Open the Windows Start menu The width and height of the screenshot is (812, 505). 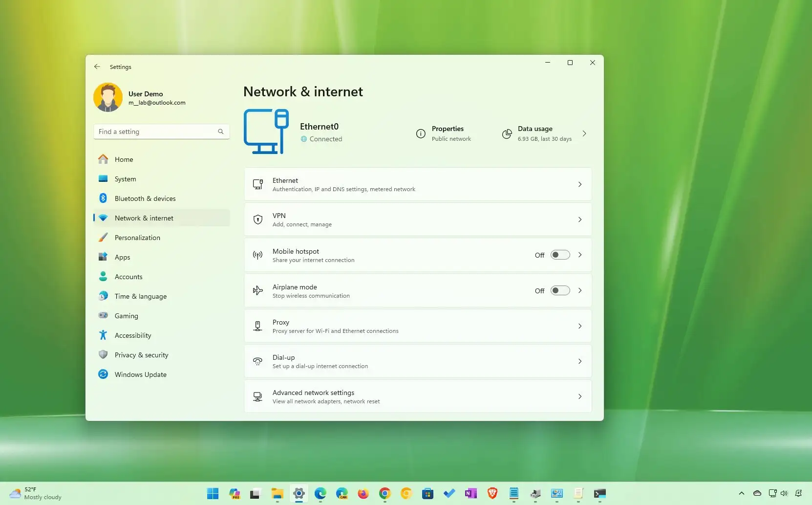pyautogui.click(x=213, y=494)
